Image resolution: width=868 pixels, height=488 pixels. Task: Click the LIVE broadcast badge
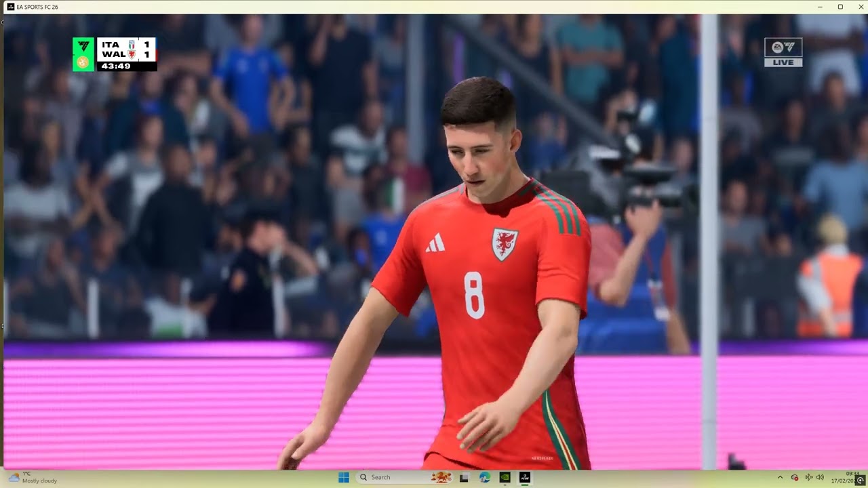[783, 62]
